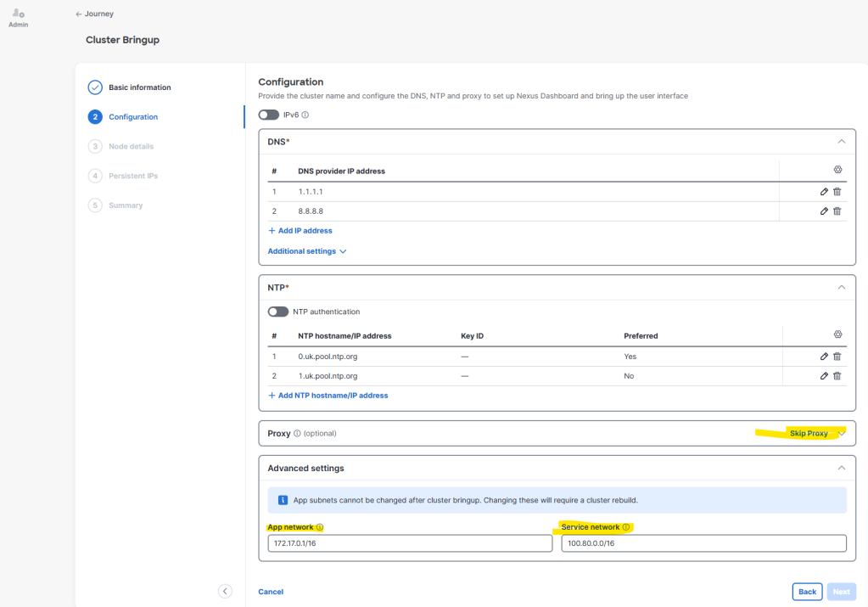Click the Admin user icon

pyautogui.click(x=19, y=14)
